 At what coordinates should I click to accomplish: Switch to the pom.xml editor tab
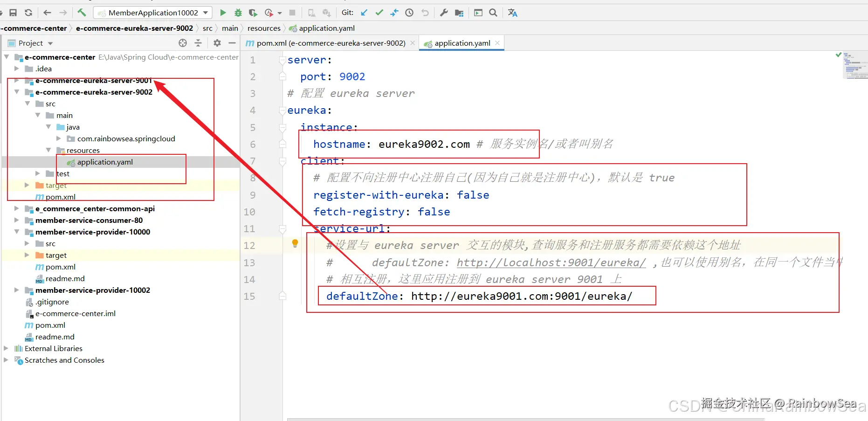click(x=330, y=43)
